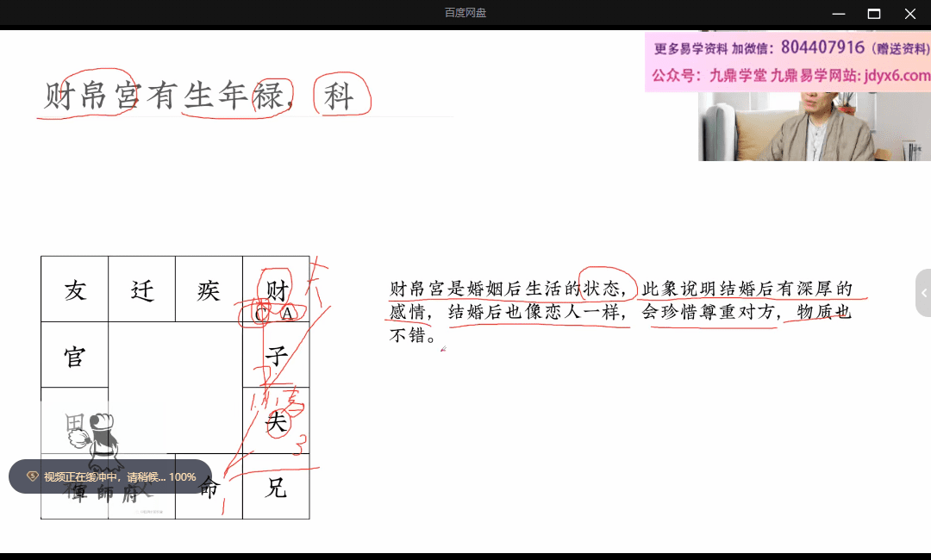The width and height of the screenshot is (931, 560).
Task: Select the 疾 cell in the palace chart
Action: (209, 290)
